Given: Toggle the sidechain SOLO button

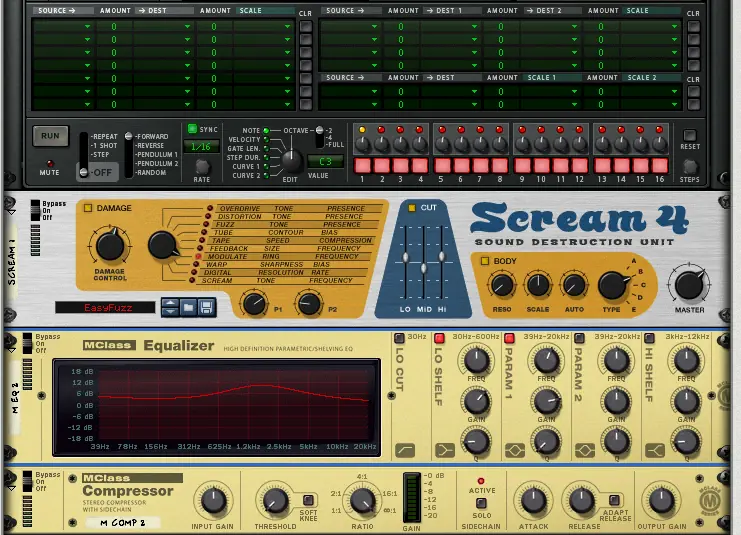Looking at the screenshot, I should 481,503.
